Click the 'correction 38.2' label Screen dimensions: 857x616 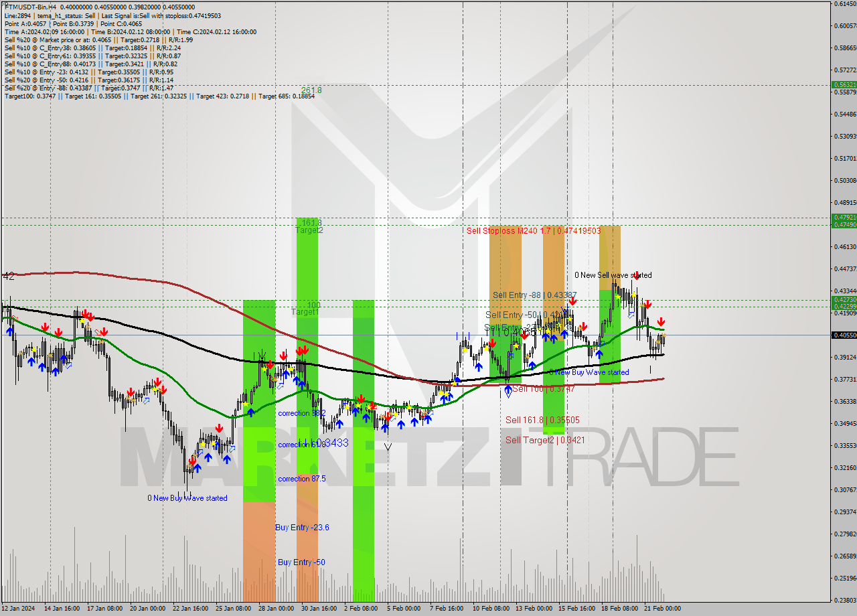(x=302, y=413)
